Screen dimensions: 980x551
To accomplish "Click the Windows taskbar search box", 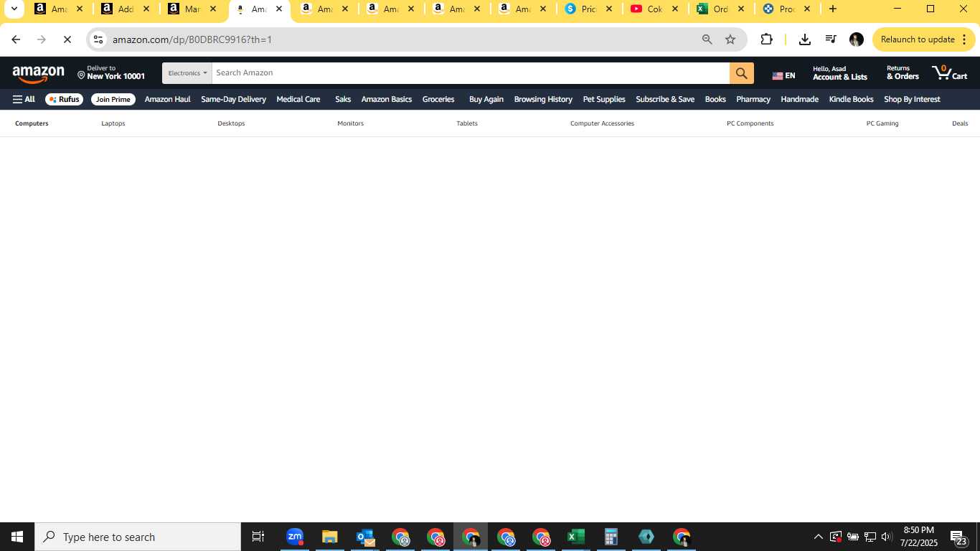I will click(x=138, y=537).
